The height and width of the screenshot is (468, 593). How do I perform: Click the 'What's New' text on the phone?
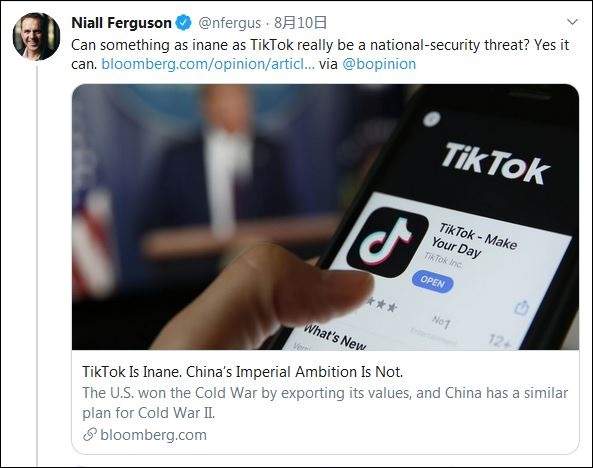(x=335, y=337)
